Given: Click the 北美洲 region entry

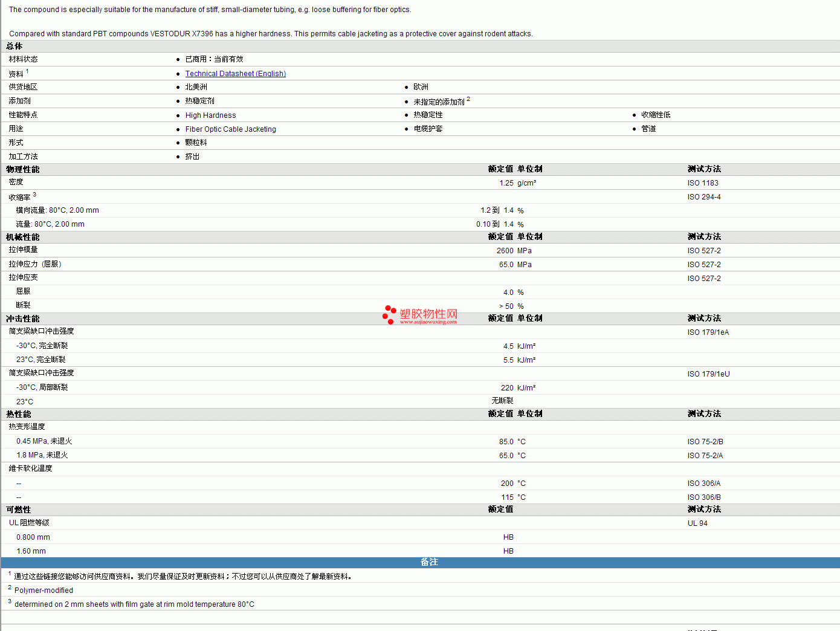Looking at the screenshot, I should click(x=196, y=87).
